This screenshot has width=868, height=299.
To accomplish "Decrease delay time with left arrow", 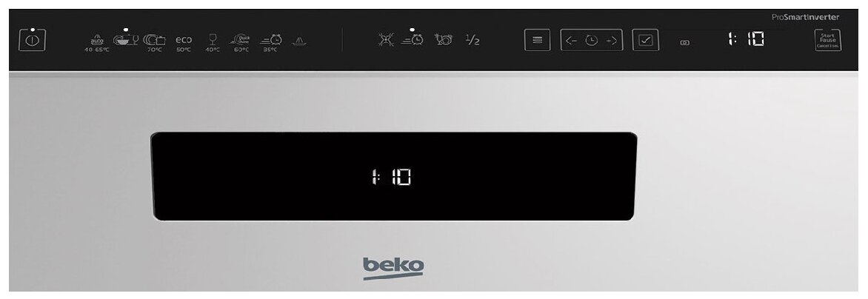I will (x=572, y=41).
